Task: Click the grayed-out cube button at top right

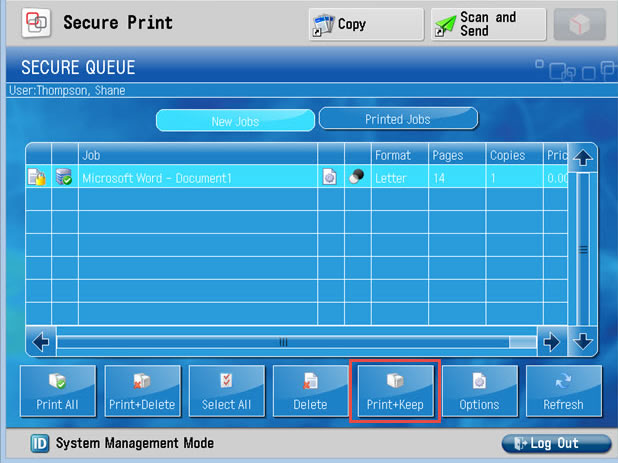Action: point(579,24)
